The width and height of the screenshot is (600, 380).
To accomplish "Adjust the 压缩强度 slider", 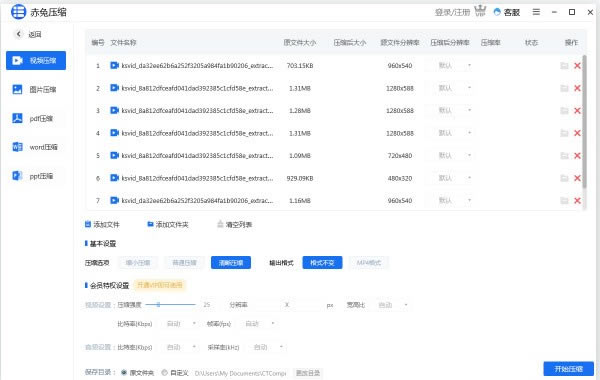I will click(x=171, y=305).
